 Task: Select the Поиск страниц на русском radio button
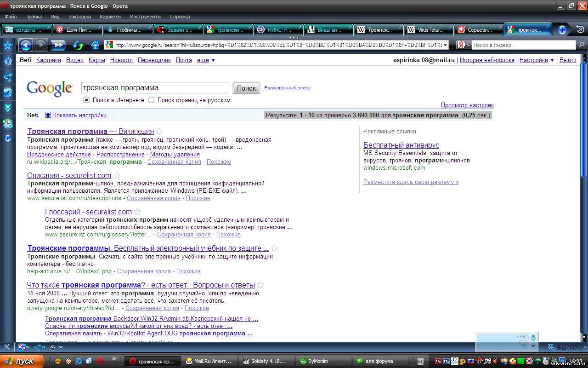coord(151,100)
